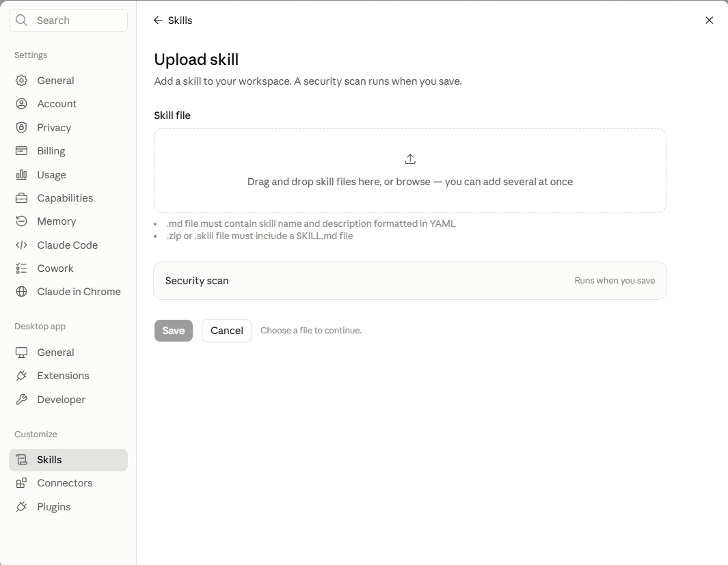Select the Skills item under Customize
728x565 pixels.
click(68, 460)
